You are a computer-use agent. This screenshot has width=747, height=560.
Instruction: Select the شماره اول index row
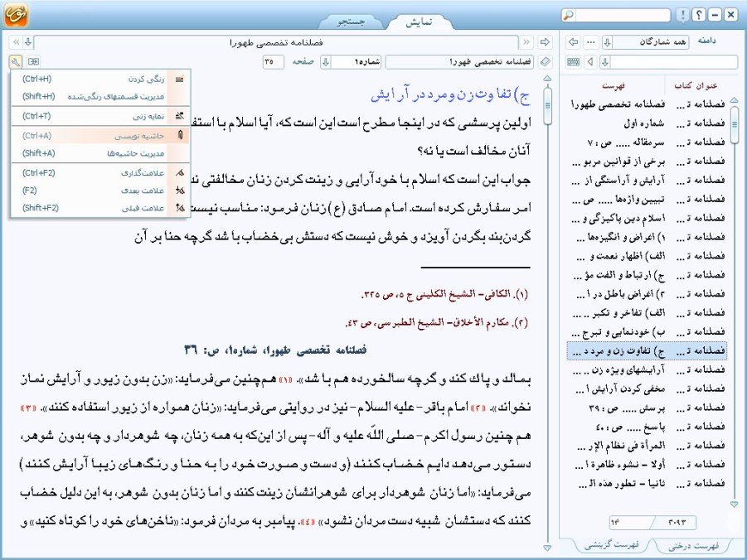647,123
